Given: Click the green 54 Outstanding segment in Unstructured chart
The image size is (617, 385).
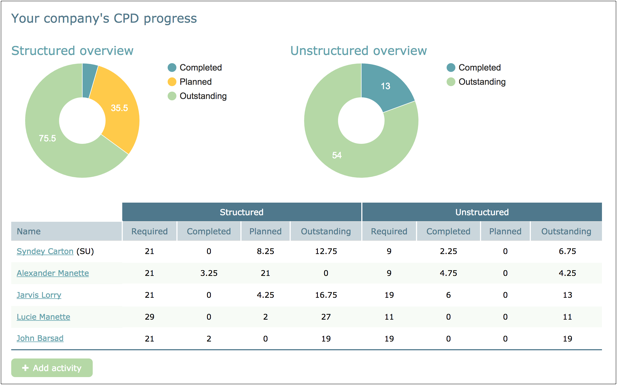Looking at the screenshot, I should click(337, 155).
